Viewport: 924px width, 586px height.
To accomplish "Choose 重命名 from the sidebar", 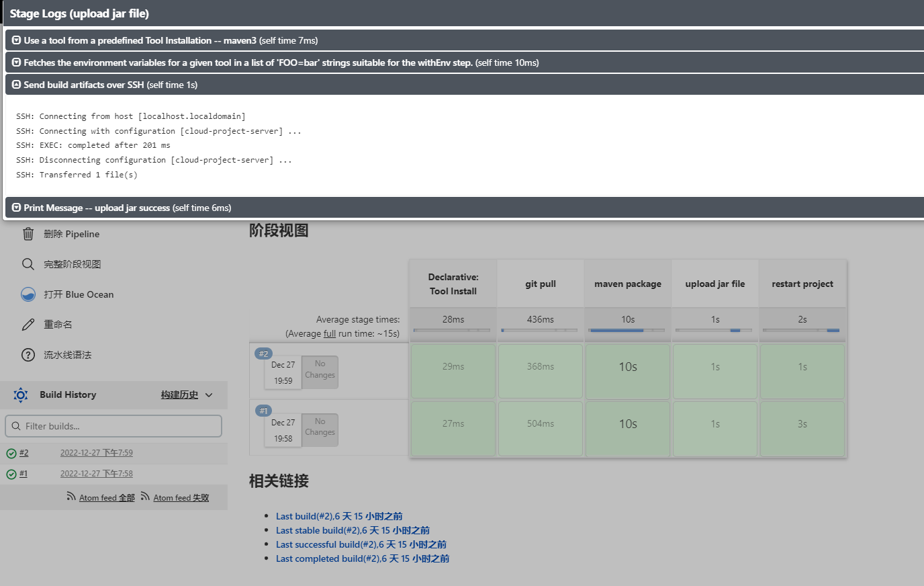I will pos(58,325).
